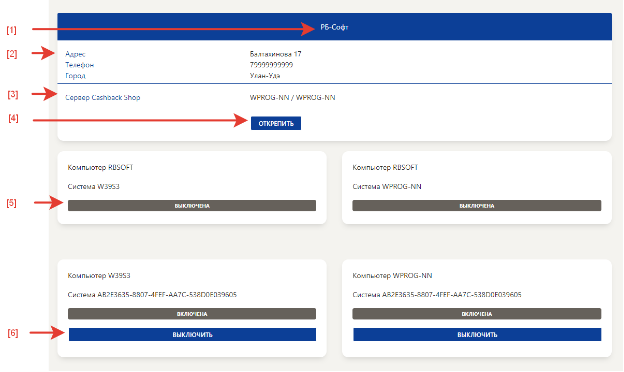624x372 pixels.
Task: Click the Система WPROG-NN text
Action: coord(387,187)
